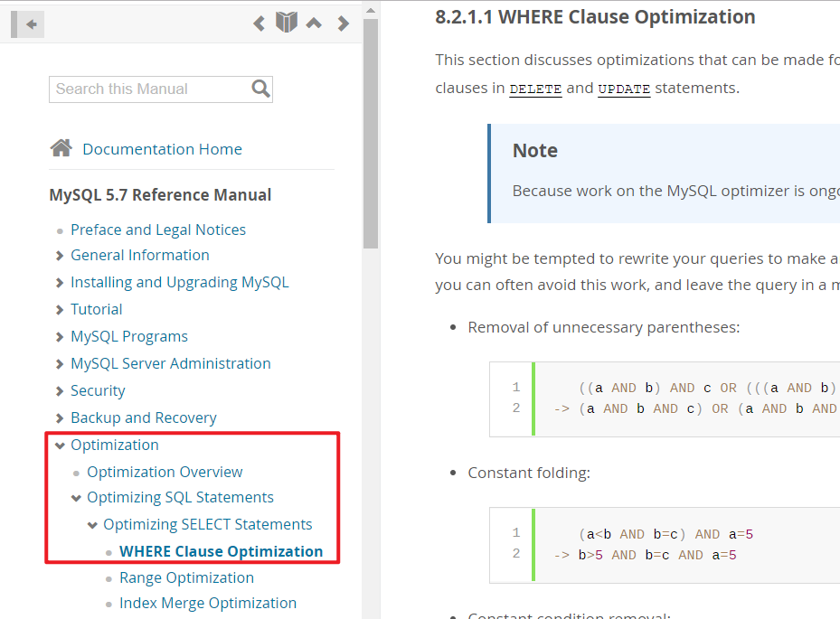Go to next page chevron
The width and height of the screenshot is (840, 619).
point(344,23)
